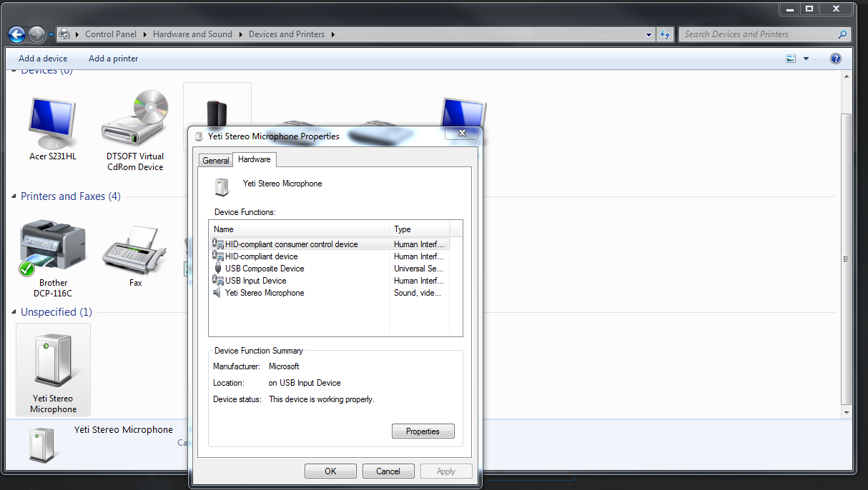This screenshot has height=490, width=868.
Task: Collapse the Devices group arrow
Action: tap(14, 71)
